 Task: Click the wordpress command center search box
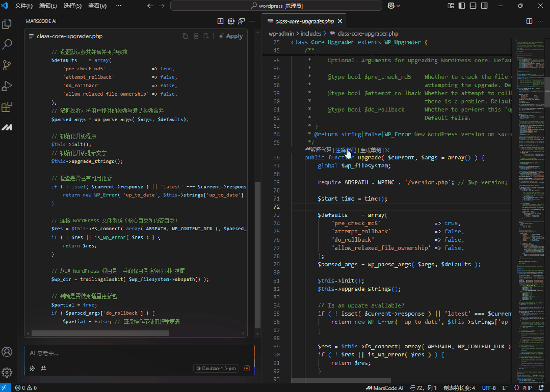click(276, 6)
